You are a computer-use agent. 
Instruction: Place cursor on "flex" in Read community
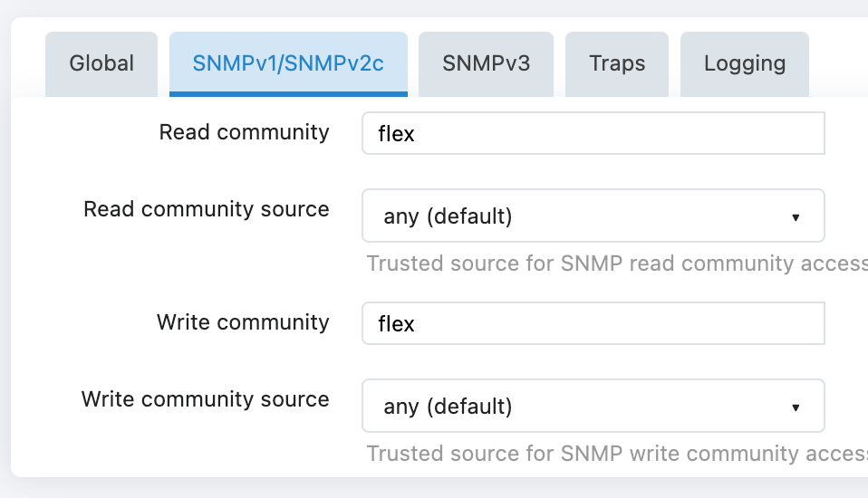pyautogui.click(x=396, y=135)
